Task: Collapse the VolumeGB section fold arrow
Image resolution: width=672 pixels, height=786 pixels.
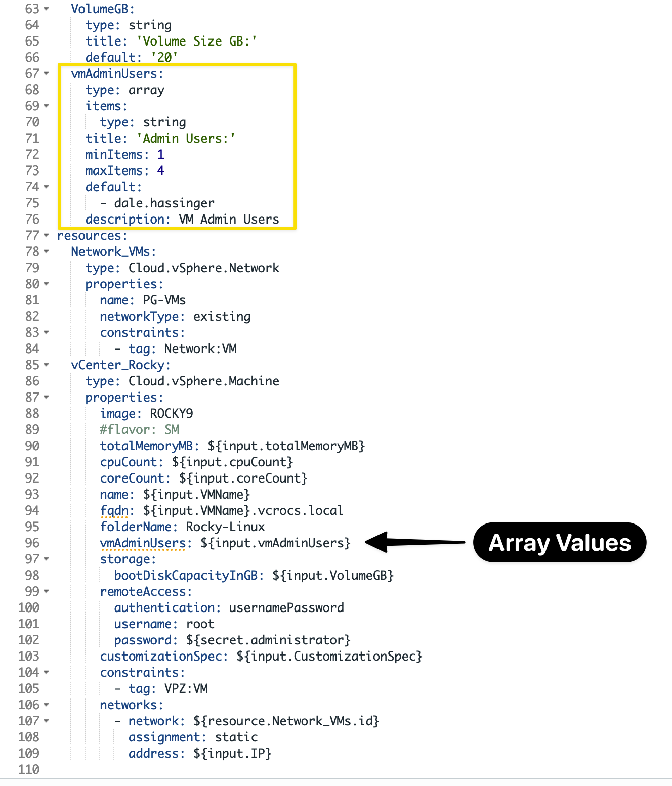Action: coord(46,9)
